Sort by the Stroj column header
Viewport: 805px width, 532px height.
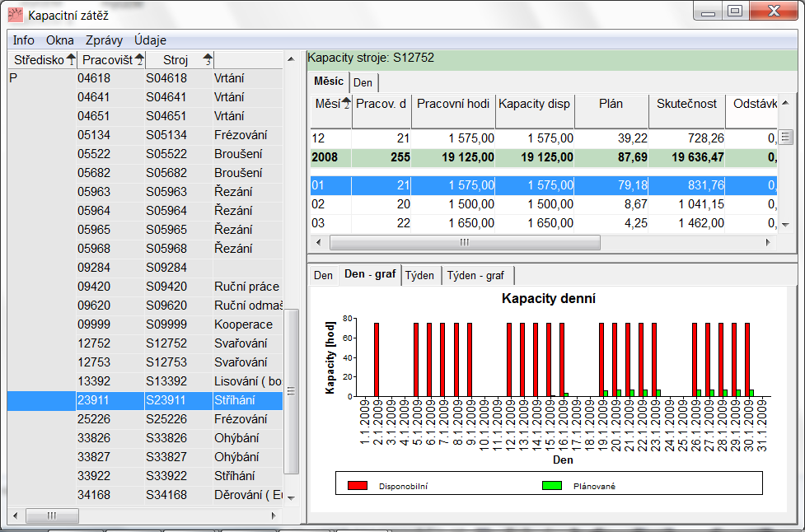pyautogui.click(x=179, y=60)
